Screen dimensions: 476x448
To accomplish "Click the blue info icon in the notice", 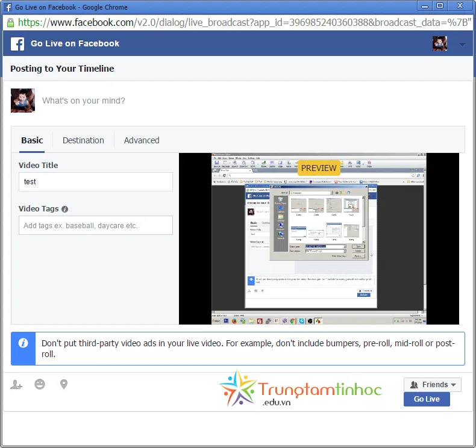I will point(23,343).
